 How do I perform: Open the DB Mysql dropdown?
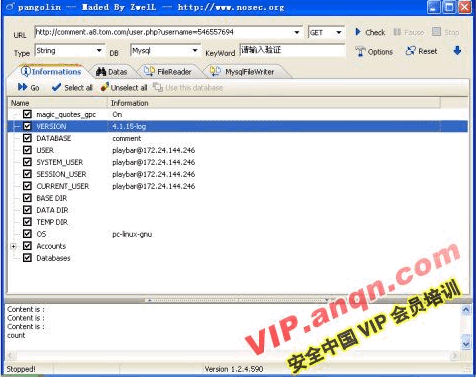coord(195,51)
